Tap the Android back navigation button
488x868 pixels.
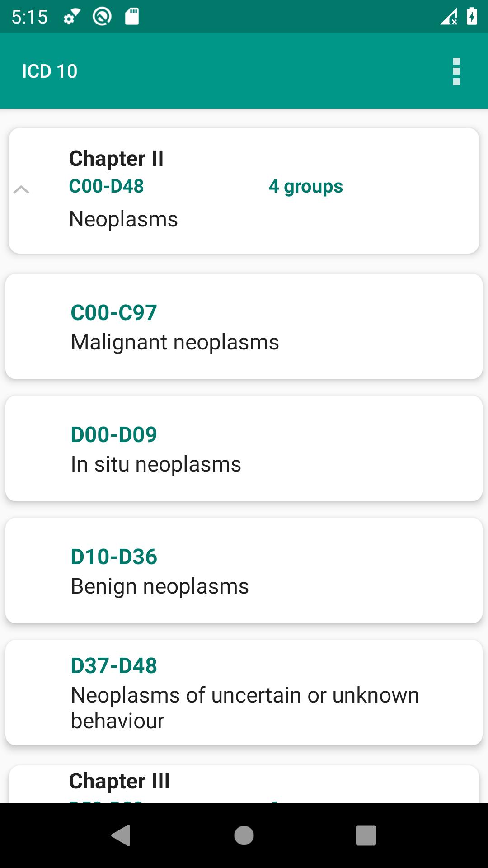(121, 835)
